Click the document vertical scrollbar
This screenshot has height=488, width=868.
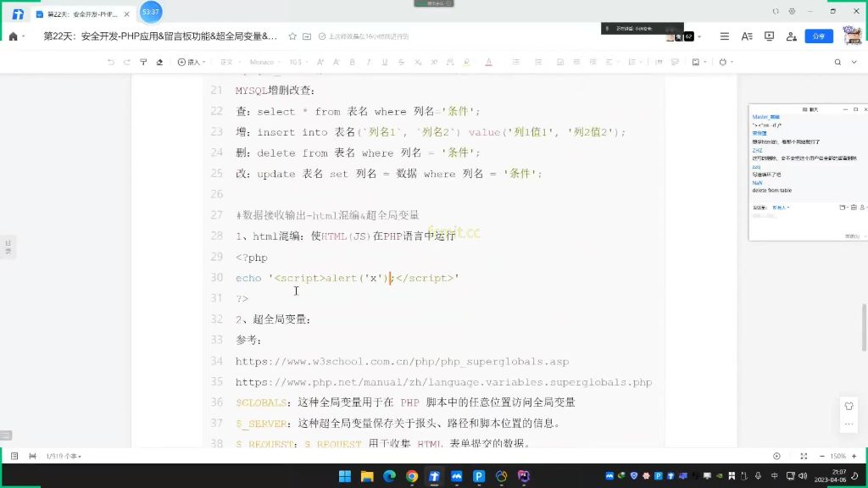click(x=864, y=328)
